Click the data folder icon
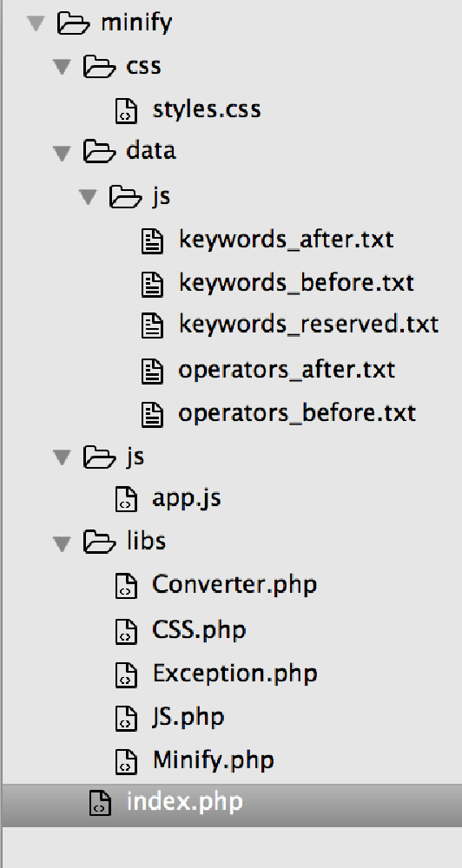Screen dimensions: 462x868 pos(100,151)
